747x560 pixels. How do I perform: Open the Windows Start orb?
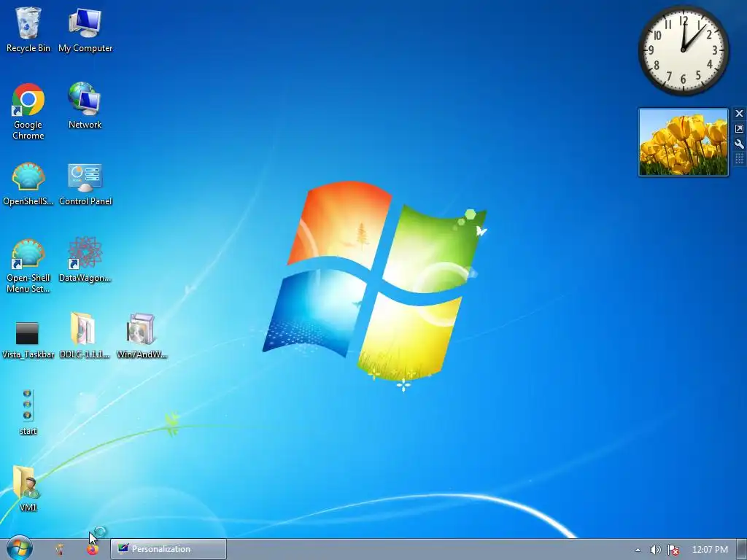tap(20, 548)
